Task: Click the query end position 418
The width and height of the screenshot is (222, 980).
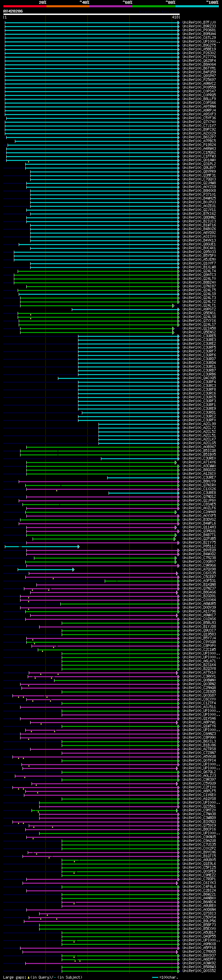Action: click(x=175, y=17)
